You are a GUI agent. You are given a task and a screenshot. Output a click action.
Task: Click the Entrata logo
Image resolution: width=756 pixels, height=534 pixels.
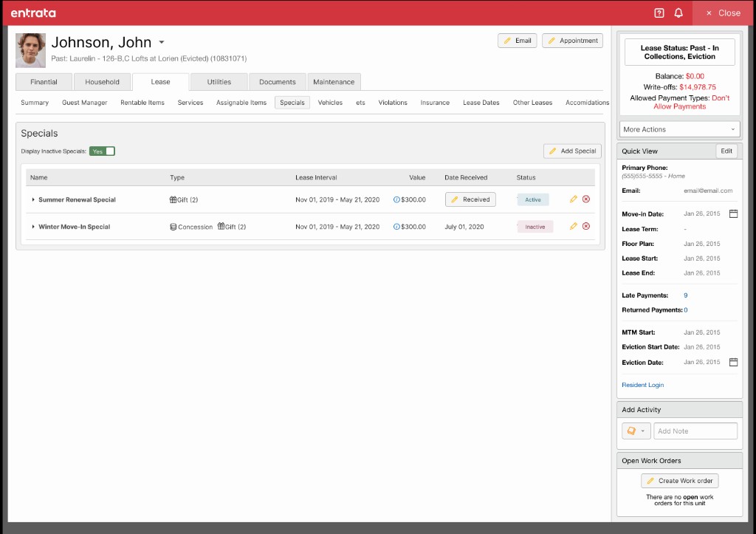point(33,13)
